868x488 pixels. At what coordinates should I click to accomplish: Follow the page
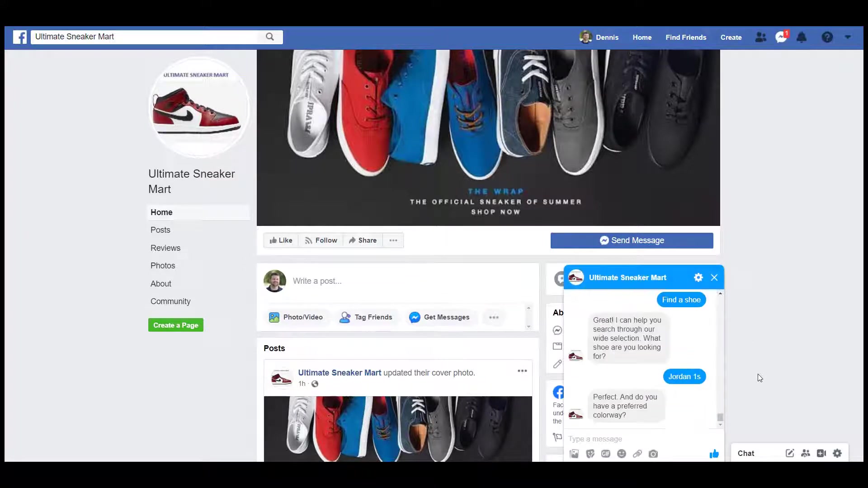pyautogui.click(x=321, y=240)
